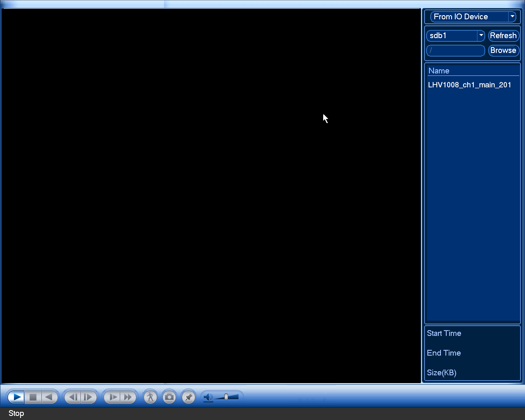
Task: Play the video backward
Action: 49,397
